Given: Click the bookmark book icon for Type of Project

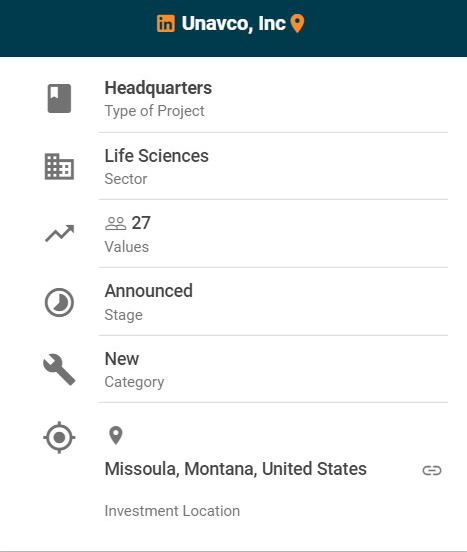Looking at the screenshot, I should [59, 99].
